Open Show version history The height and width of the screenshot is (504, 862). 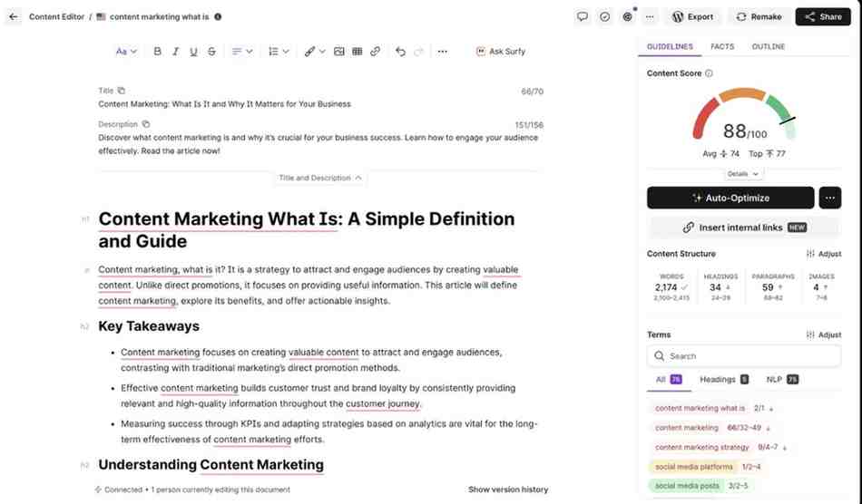(508, 489)
